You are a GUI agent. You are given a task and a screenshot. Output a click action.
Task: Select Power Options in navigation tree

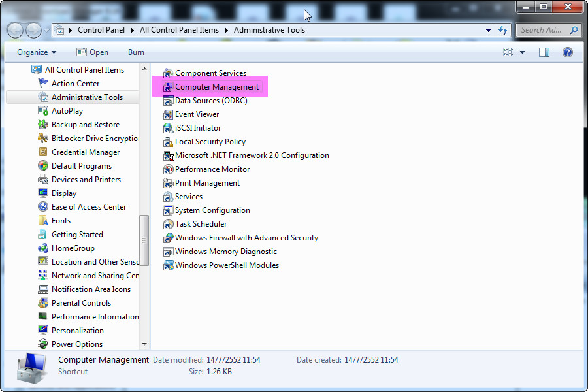[70, 344]
